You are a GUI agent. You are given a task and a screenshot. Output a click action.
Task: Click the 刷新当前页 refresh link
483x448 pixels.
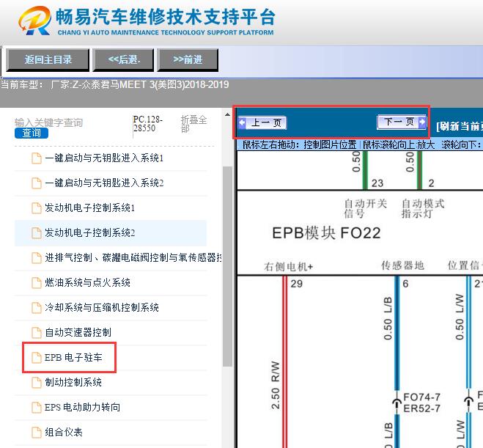pos(460,126)
